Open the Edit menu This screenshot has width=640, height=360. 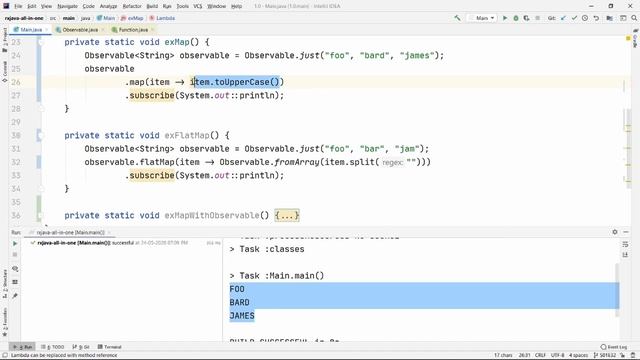[x=32, y=6]
